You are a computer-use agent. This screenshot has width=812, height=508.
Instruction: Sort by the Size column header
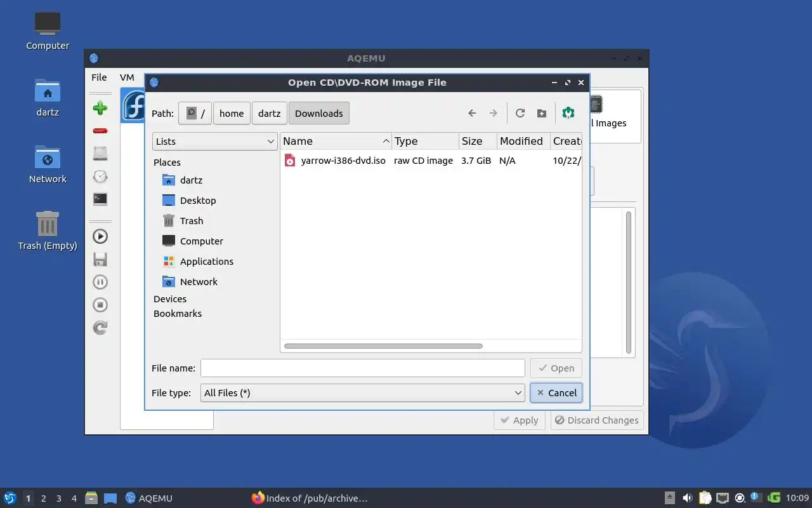477,141
